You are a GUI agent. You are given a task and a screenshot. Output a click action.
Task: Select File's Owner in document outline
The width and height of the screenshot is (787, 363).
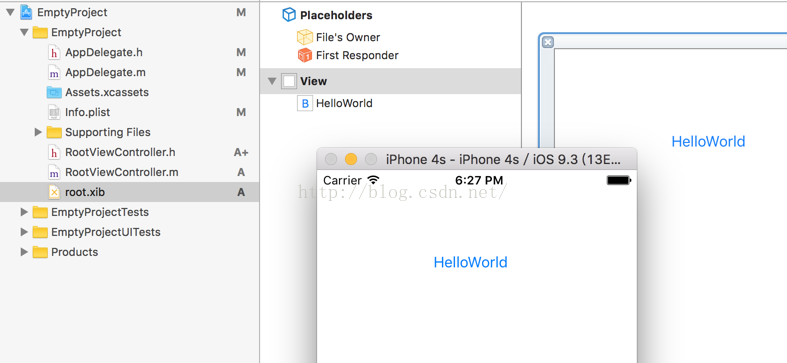pyautogui.click(x=348, y=37)
